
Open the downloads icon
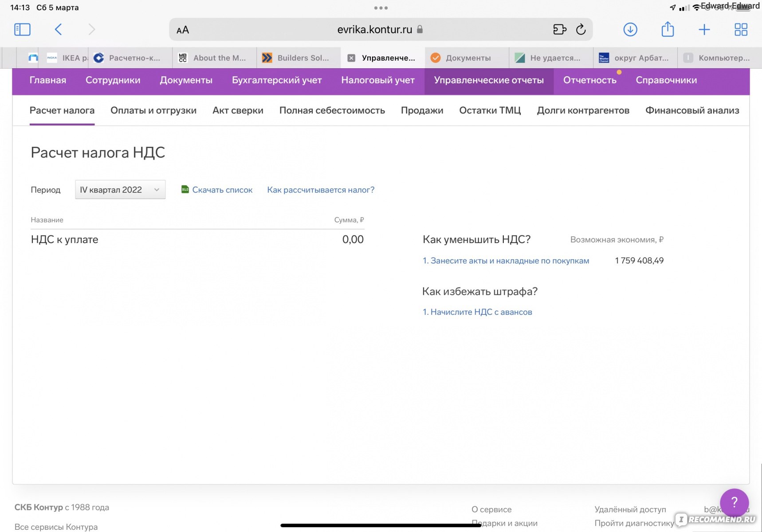point(630,30)
